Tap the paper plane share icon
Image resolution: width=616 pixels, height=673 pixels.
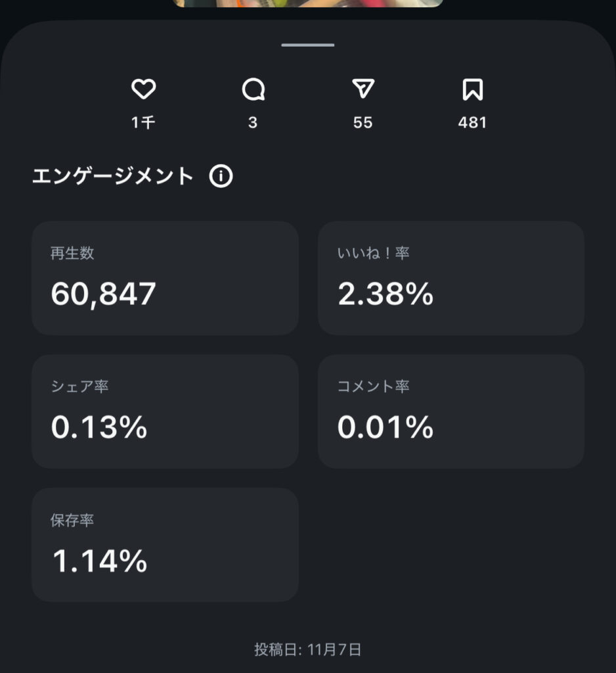click(363, 89)
